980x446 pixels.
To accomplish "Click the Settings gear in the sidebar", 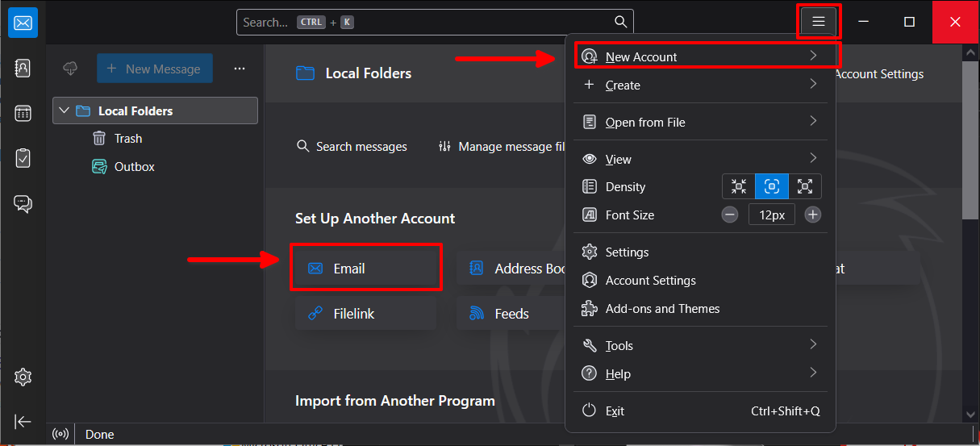I will 23,377.
